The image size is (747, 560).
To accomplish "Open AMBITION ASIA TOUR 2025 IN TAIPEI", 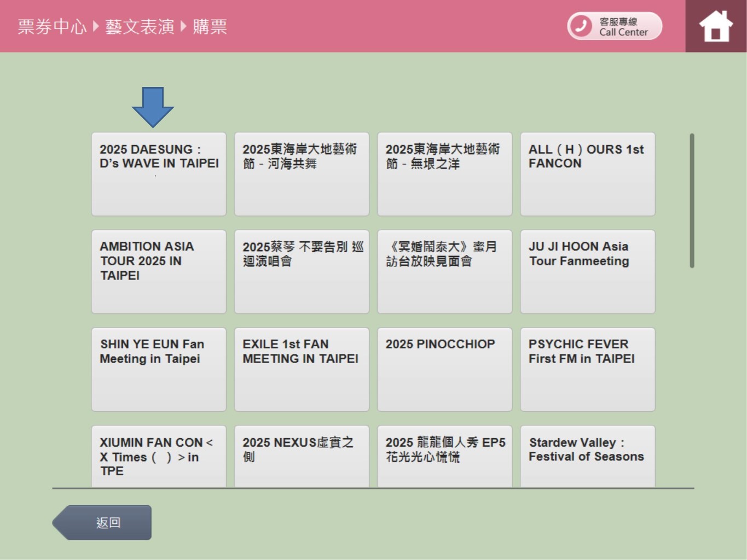I will click(158, 271).
